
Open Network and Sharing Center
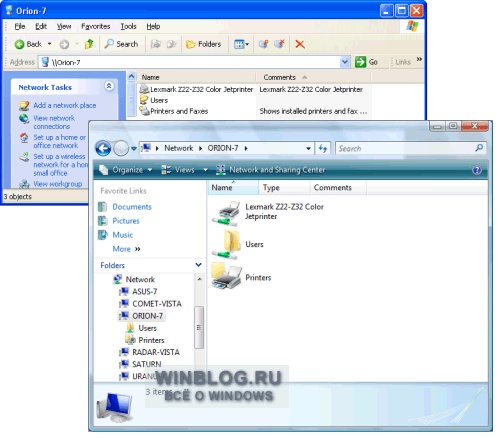pos(270,170)
